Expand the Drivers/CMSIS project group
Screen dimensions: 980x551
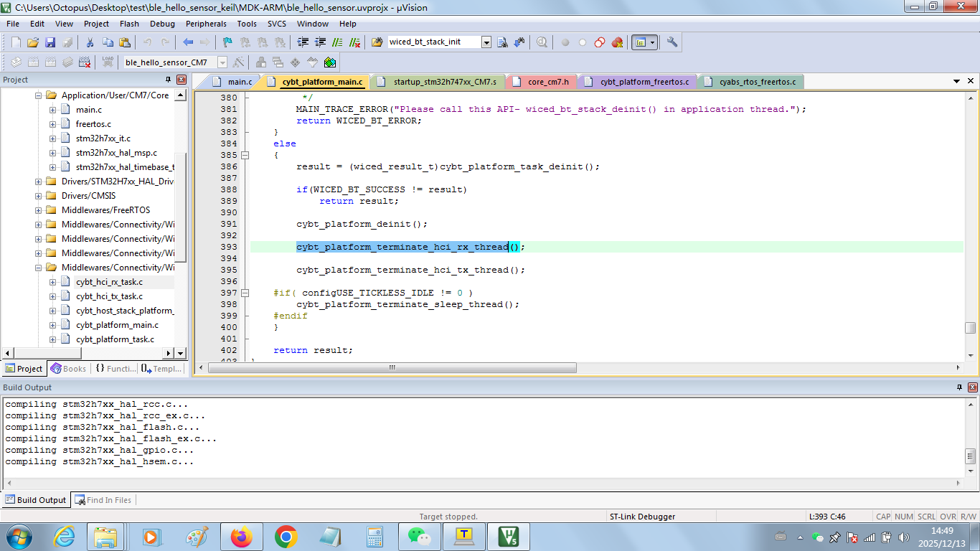coord(39,196)
